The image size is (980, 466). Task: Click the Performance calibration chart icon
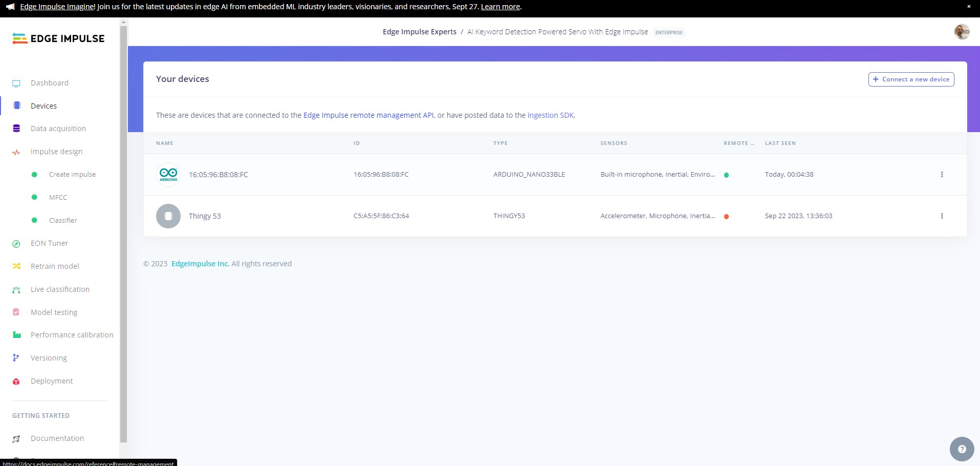[x=17, y=335]
